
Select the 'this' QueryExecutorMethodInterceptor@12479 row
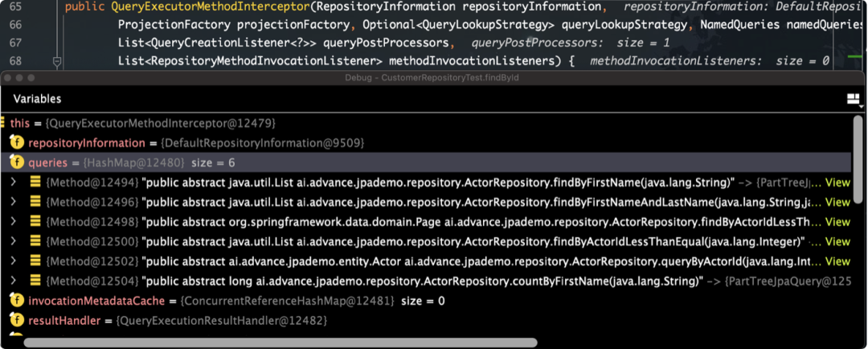pos(425,123)
